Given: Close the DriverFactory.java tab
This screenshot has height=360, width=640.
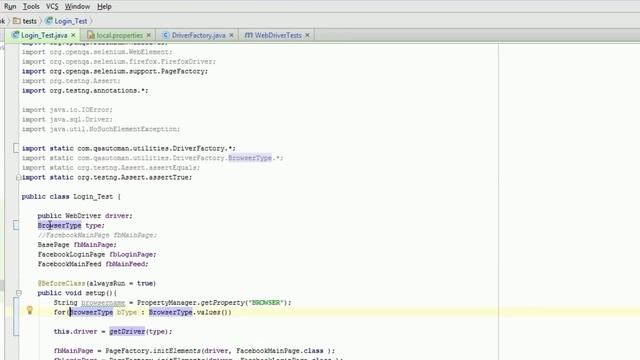Looking at the screenshot, I should (x=231, y=36).
